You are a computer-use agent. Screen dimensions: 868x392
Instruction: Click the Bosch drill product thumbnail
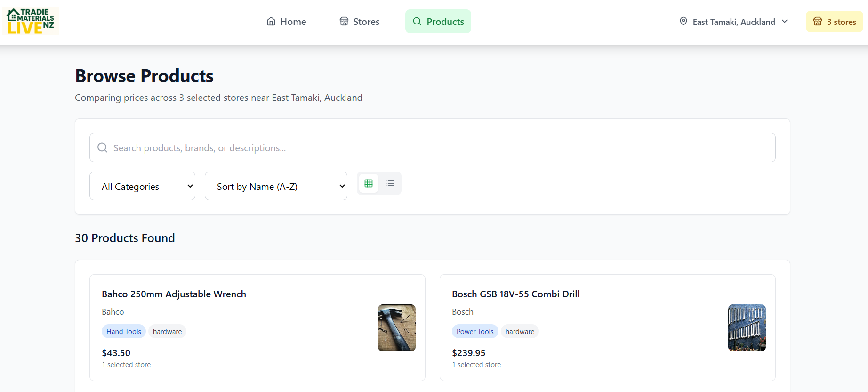pos(747,328)
